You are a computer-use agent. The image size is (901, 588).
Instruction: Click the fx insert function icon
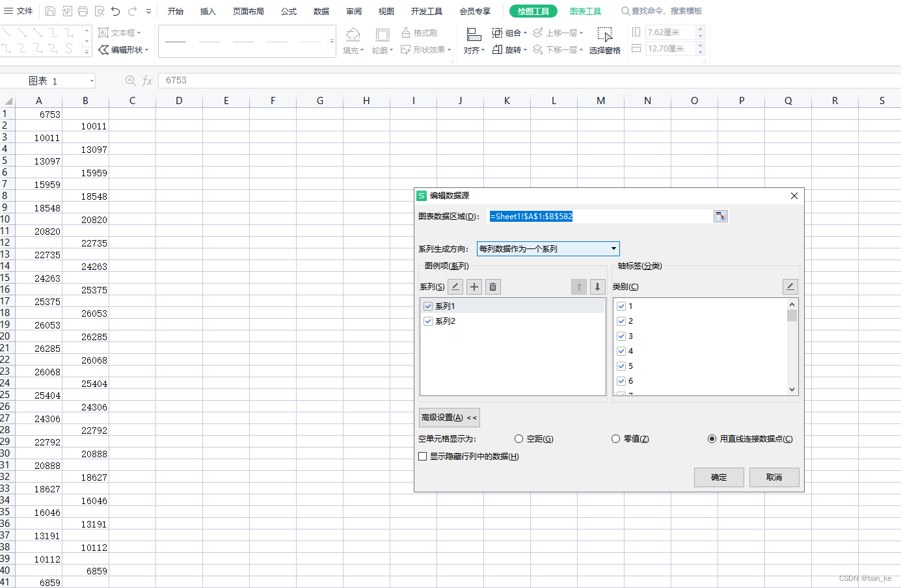coord(148,81)
